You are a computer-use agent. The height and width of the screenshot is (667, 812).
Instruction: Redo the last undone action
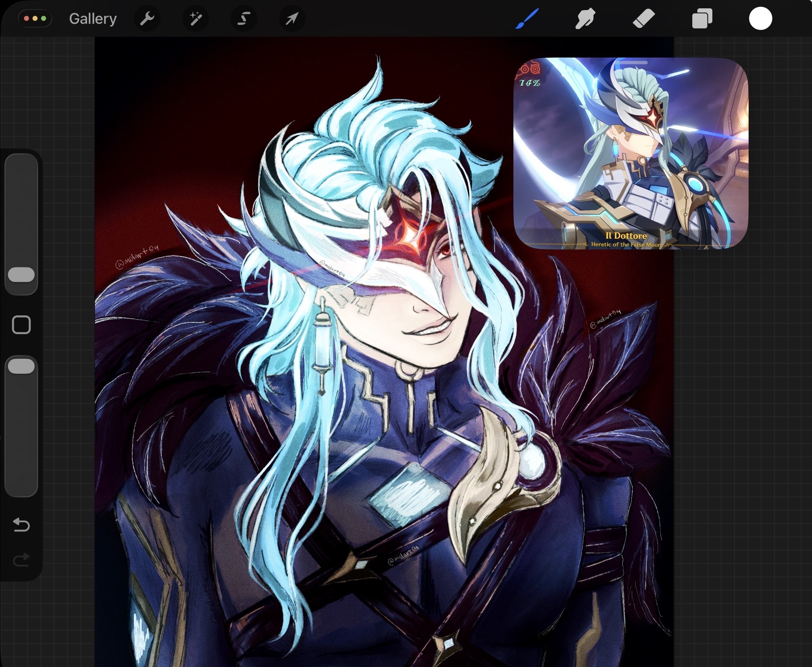[x=21, y=560]
